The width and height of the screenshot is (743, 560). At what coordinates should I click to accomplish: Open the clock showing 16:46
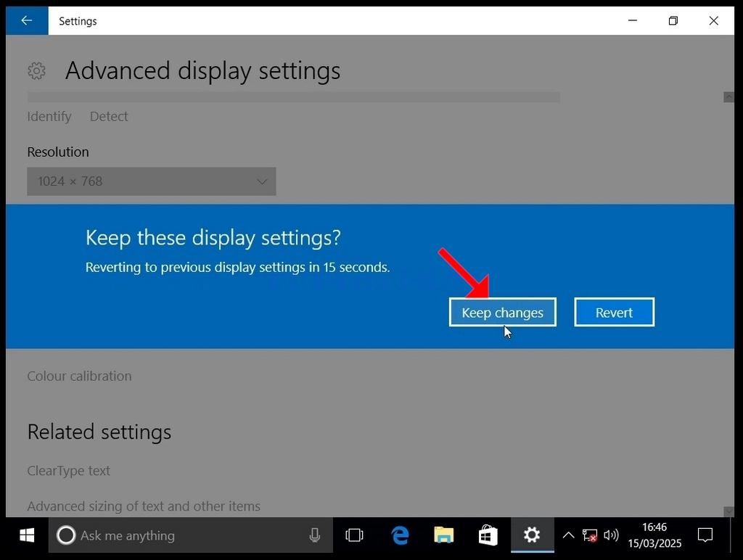[654, 535]
